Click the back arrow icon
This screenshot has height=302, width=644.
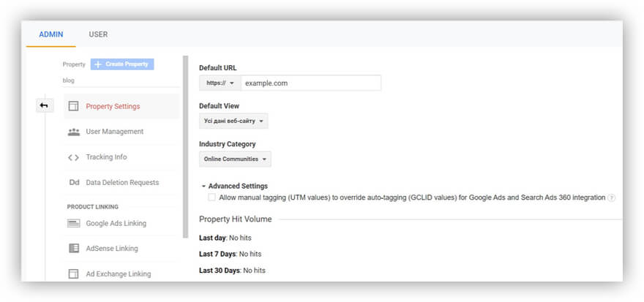click(x=44, y=106)
